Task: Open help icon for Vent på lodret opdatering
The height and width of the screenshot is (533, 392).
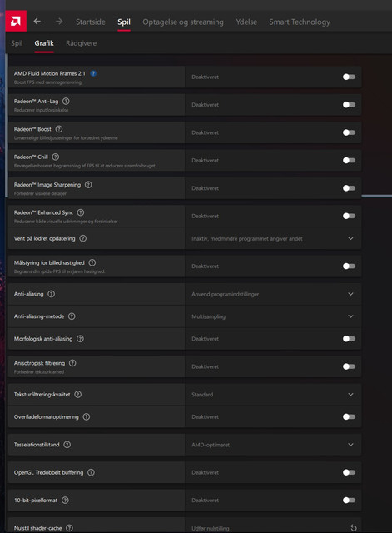Action: pyautogui.click(x=83, y=238)
